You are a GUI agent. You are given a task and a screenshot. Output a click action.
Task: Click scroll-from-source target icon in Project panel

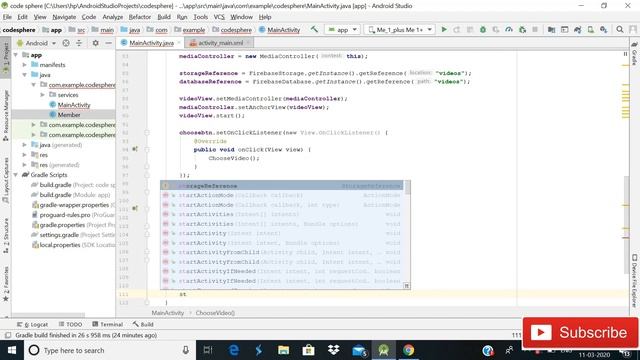click(66, 43)
